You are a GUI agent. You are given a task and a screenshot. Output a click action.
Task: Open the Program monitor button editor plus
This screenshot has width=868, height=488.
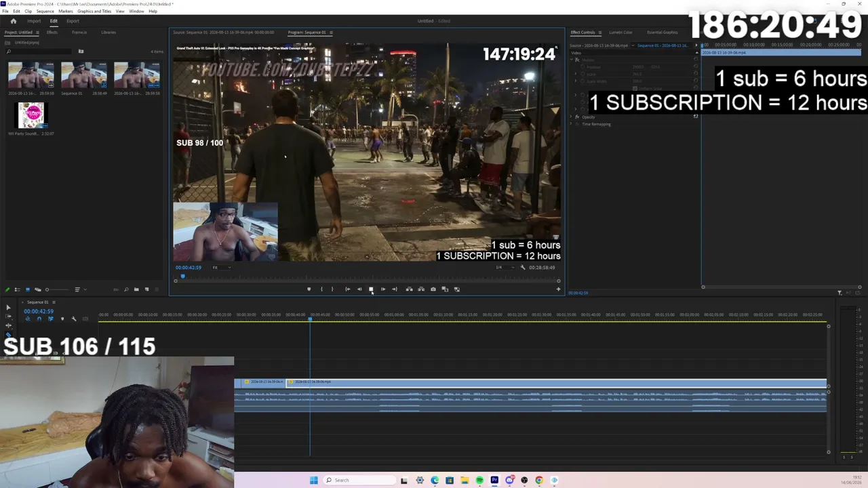click(x=558, y=289)
